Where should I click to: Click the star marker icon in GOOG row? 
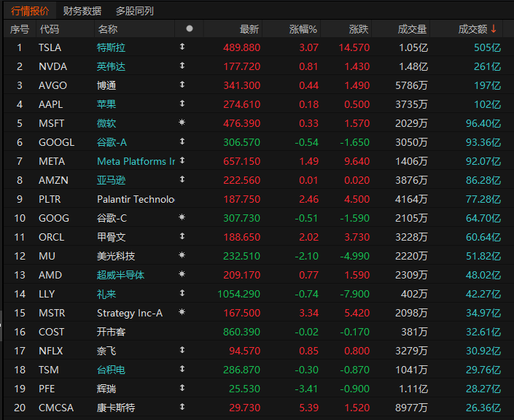click(182, 217)
